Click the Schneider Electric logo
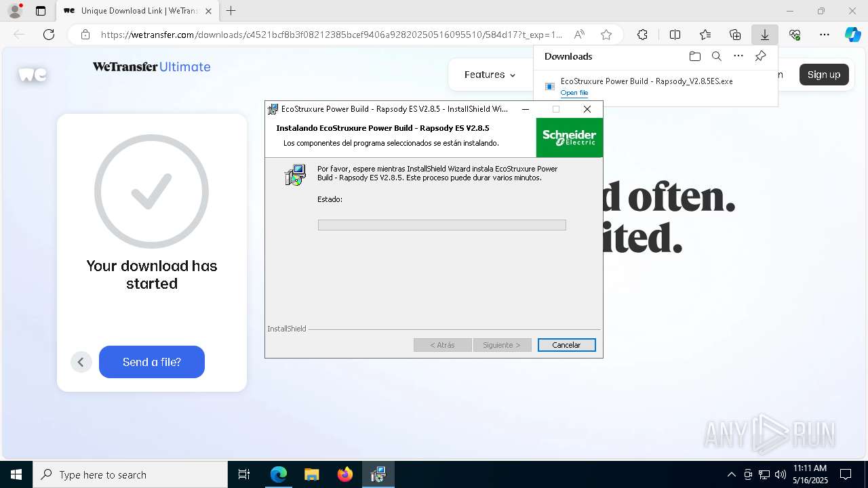 [569, 138]
